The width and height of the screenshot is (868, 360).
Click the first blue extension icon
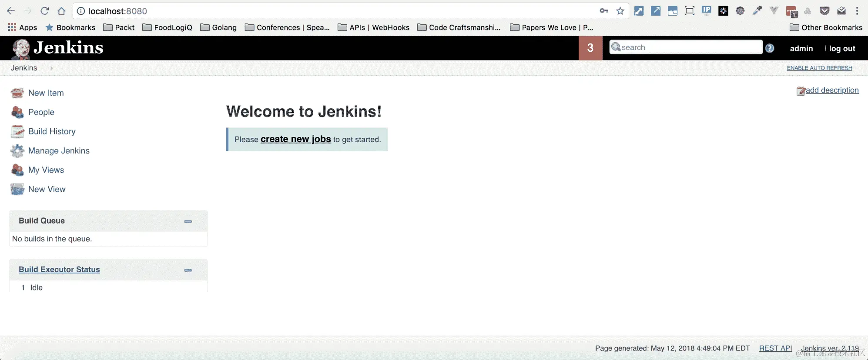pyautogui.click(x=639, y=11)
